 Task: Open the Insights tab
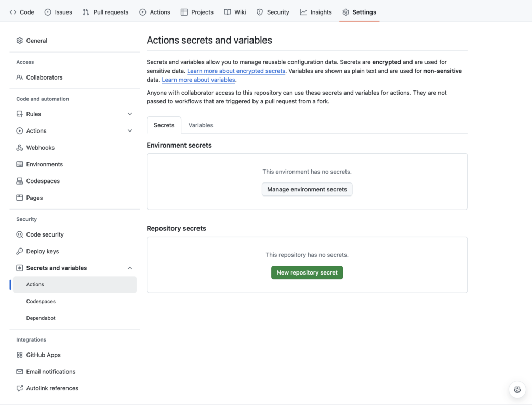tap(315, 12)
